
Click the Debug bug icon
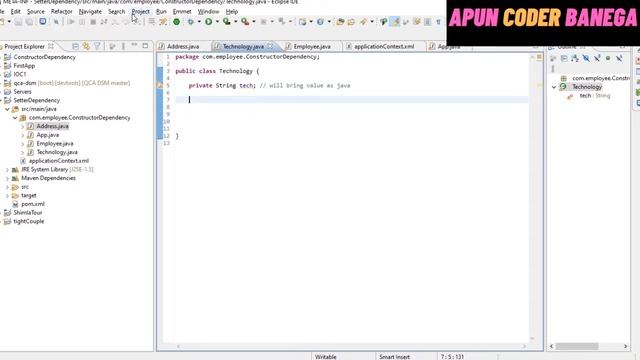pyautogui.click(x=190, y=22)
